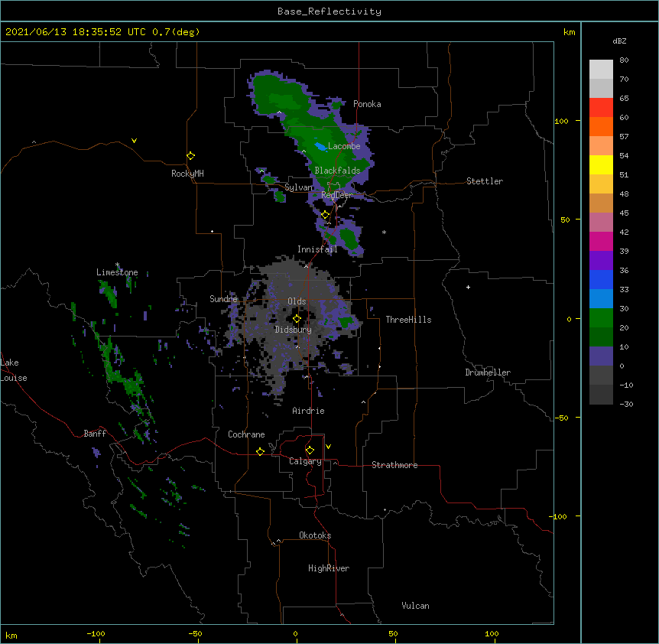Click the dBZ legend heading
659x644 pixels.
tap(619, 41)
